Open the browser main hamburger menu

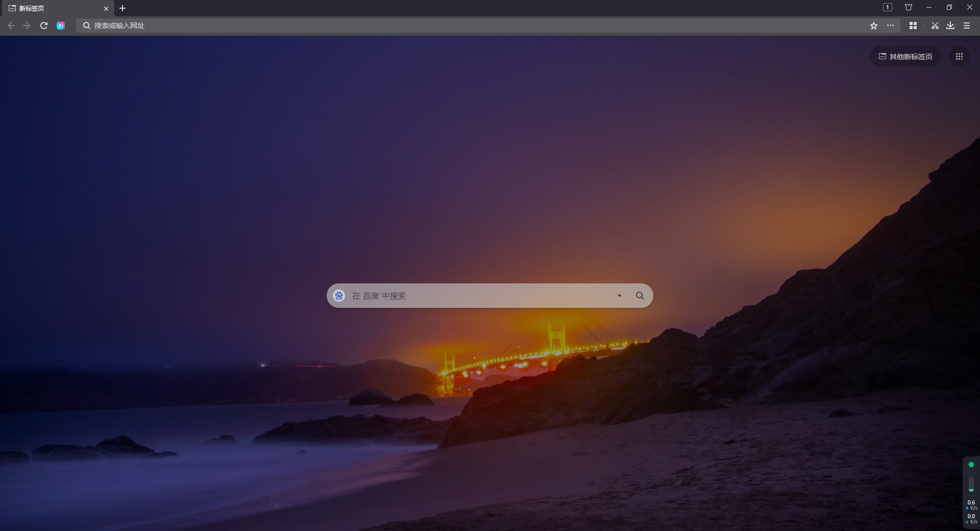click(966, 26)
